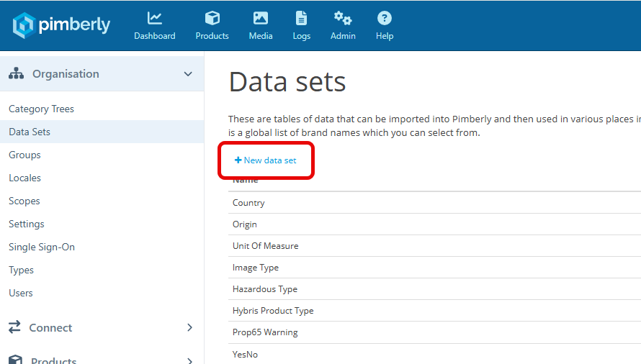
Task: Open the Logs document icon
Action: (301, 18)
